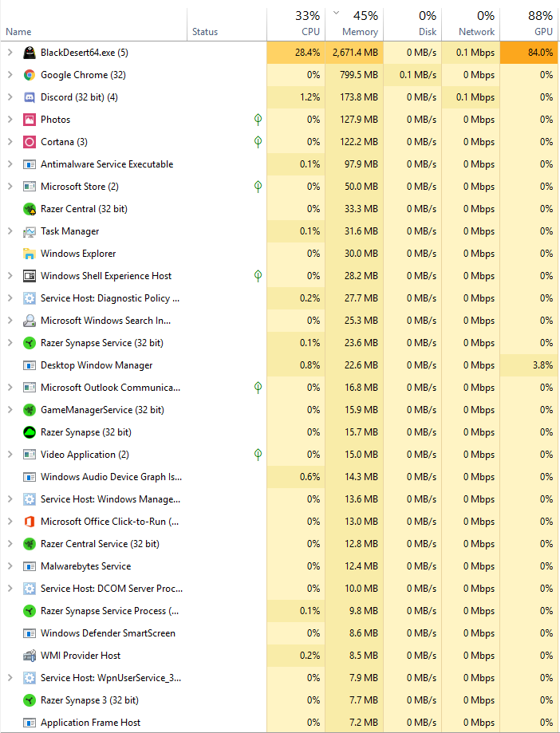Select Service Host: DCOM Server Process row
The width and height of the screenshot is (560, 733).
click(280, 589)
